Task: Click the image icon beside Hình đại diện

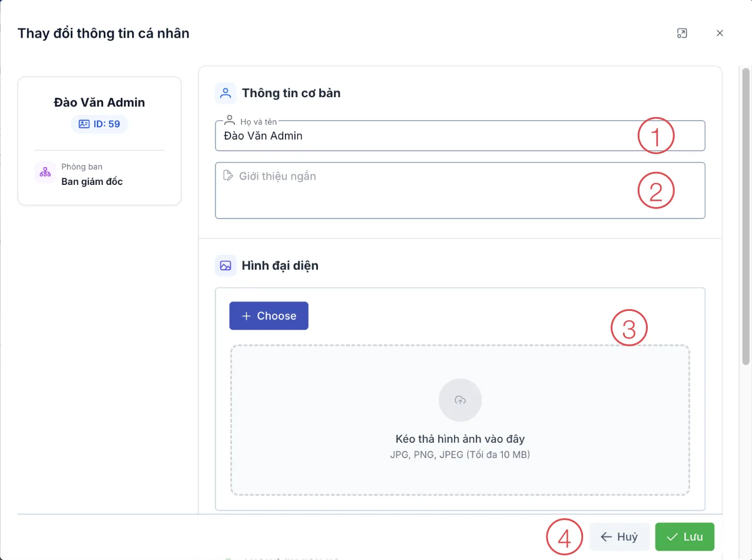Action: [226, 266]
